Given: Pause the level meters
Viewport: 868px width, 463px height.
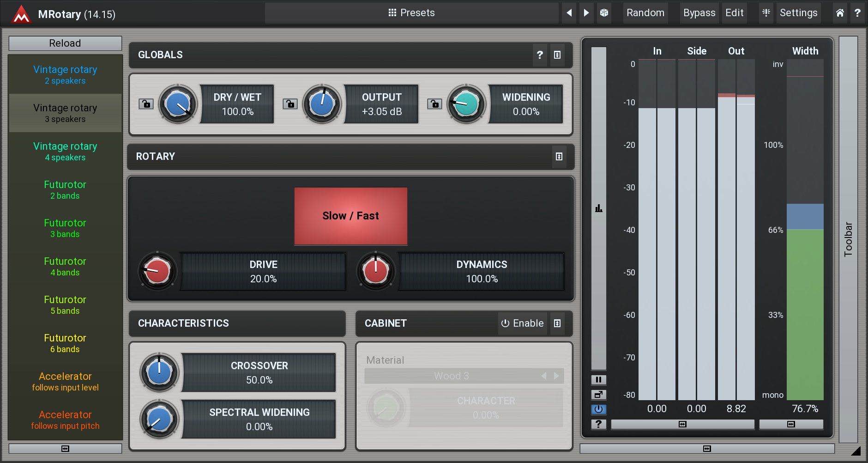Looking at the screenshot, I should click(598, 380).
